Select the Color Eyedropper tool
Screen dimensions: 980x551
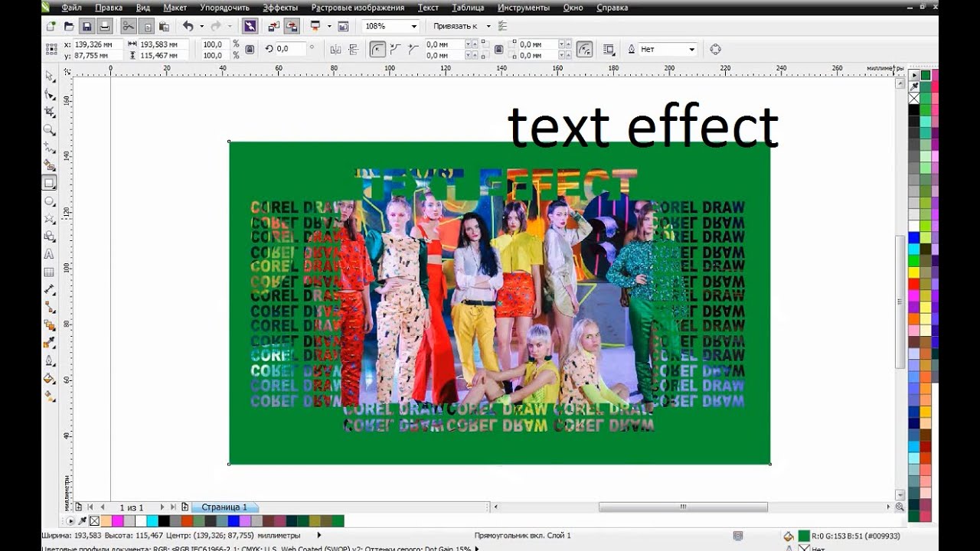point(50,343)
